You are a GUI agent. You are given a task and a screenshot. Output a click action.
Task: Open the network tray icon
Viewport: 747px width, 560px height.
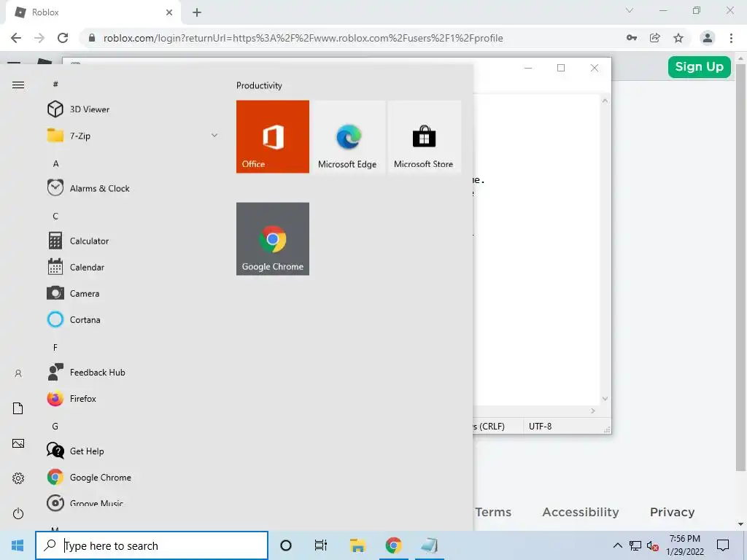(635, 545)
